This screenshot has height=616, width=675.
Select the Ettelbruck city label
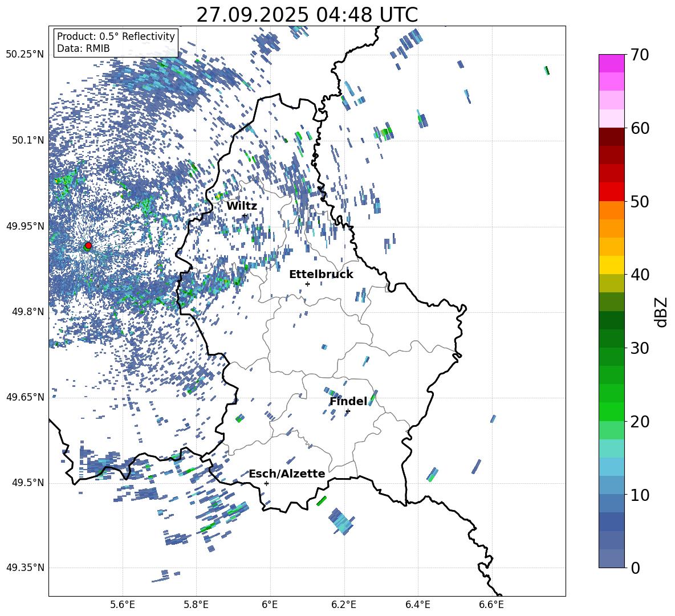(x=321, y=275)
